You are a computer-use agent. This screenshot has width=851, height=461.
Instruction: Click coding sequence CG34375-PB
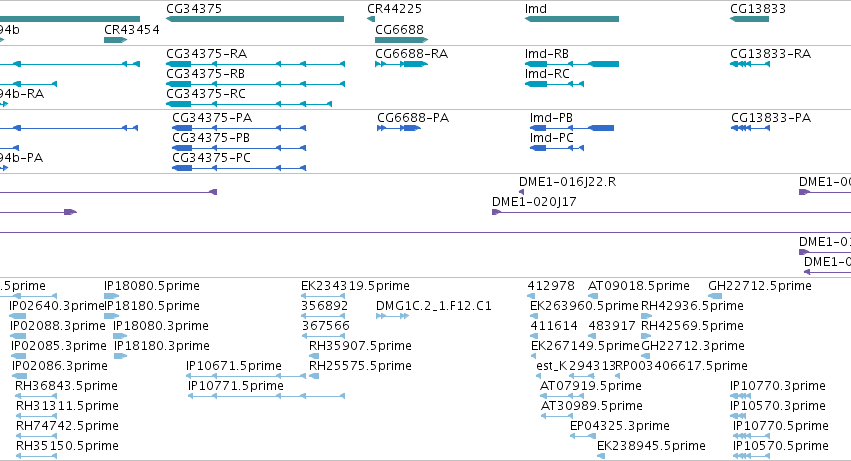pyautogui.click(x=239, y=148)
